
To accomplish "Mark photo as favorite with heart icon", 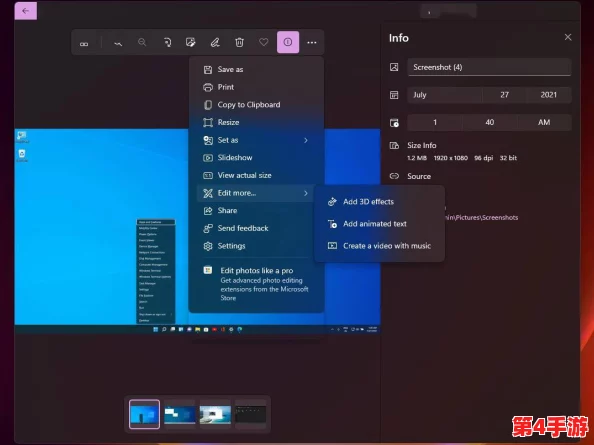I will point(264,42).
